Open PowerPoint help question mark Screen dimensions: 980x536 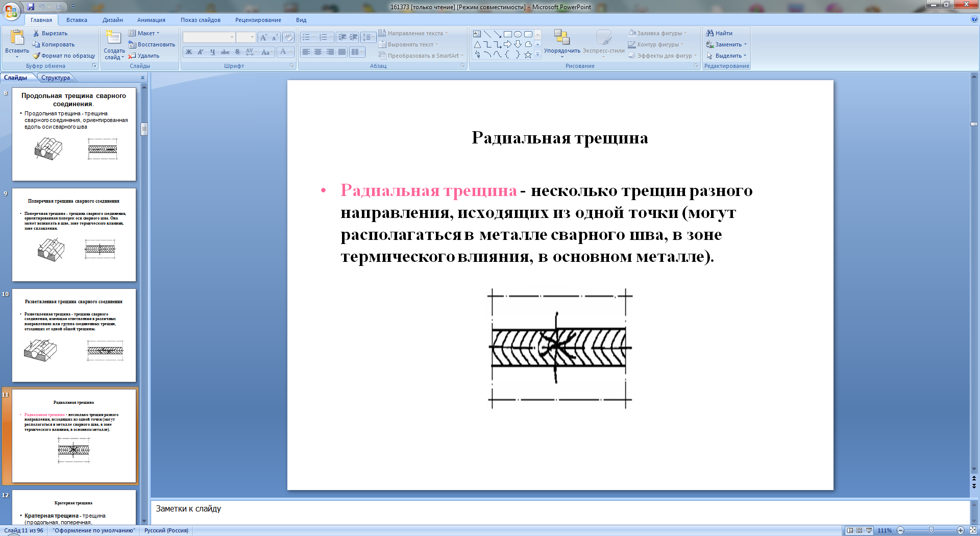pos(974,19)
